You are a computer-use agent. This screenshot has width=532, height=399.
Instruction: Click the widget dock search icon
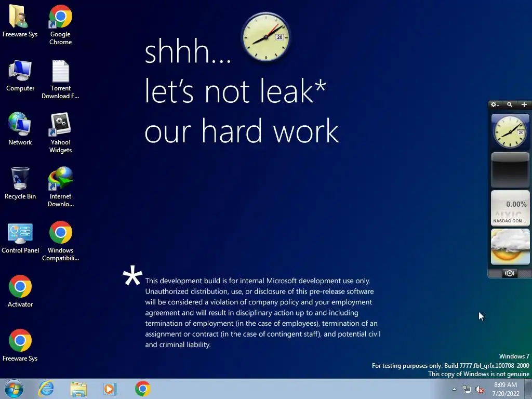coord(510,104)
